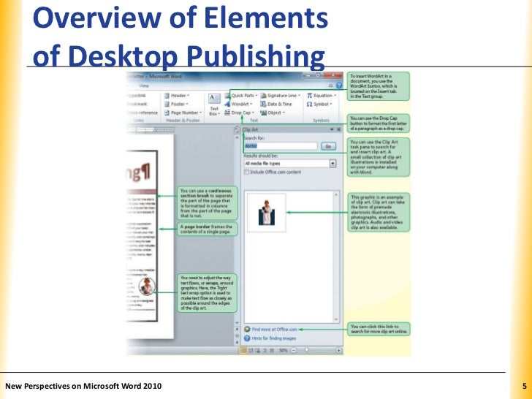
Task: Open the Clip Art pane options arrow
Action: (x=332, y=129)
